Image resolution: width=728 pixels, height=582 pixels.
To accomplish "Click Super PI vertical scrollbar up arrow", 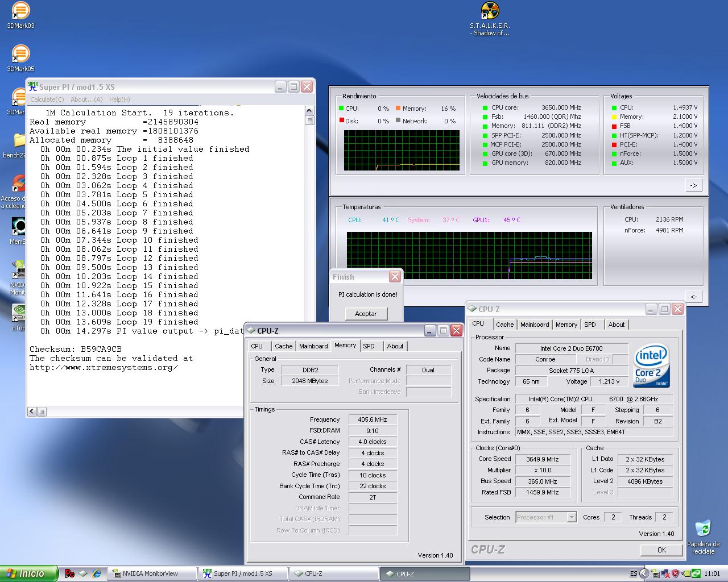I will pos(309,111).
